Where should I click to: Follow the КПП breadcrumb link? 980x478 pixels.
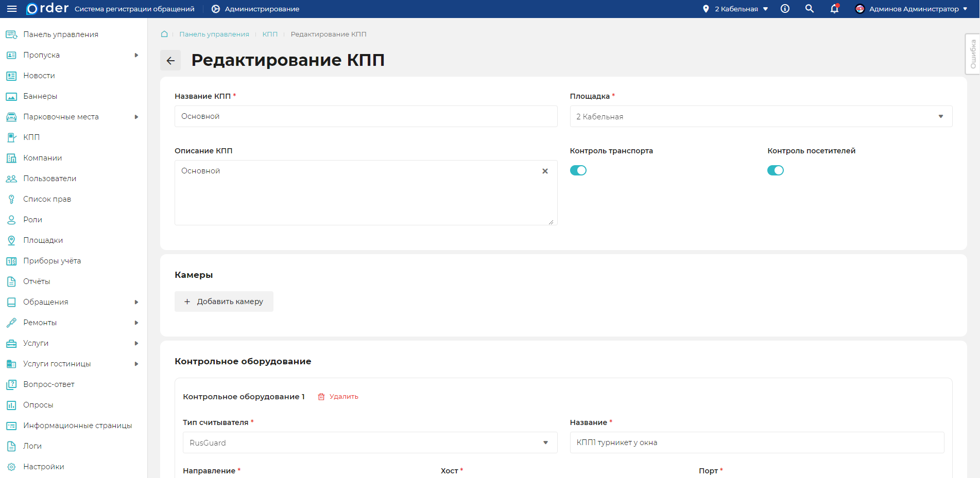tap(270, 34)
